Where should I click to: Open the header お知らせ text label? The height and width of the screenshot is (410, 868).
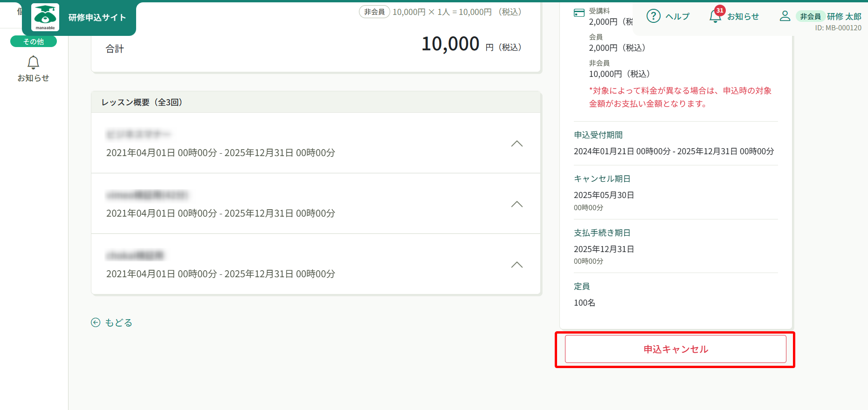743,17
